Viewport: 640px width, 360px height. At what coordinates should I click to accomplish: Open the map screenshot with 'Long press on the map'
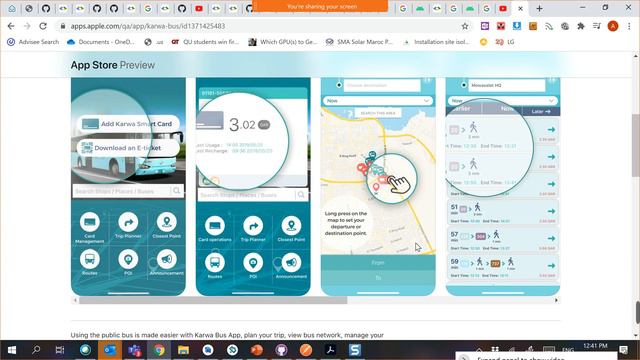point(378,186)
